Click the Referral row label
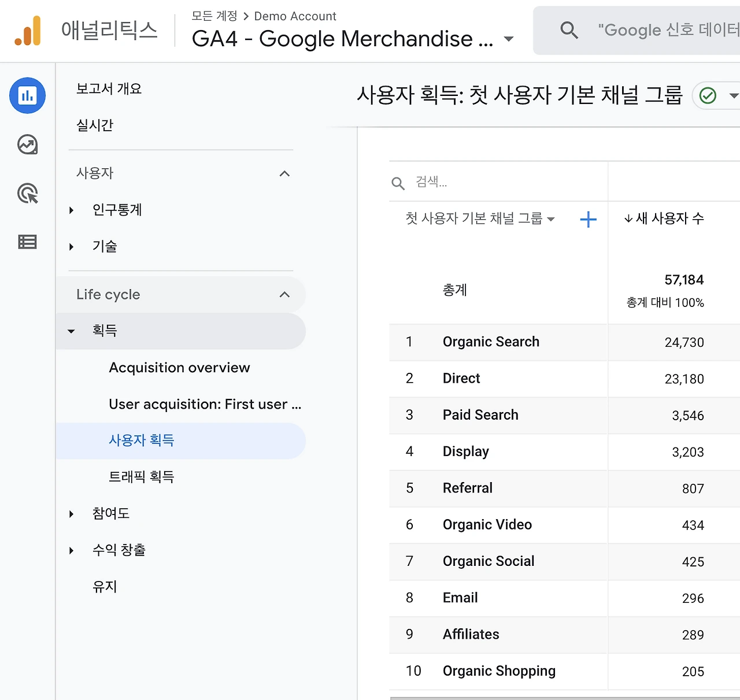Image resolution: width=740 pixels, height=700 pixels. 468,488
